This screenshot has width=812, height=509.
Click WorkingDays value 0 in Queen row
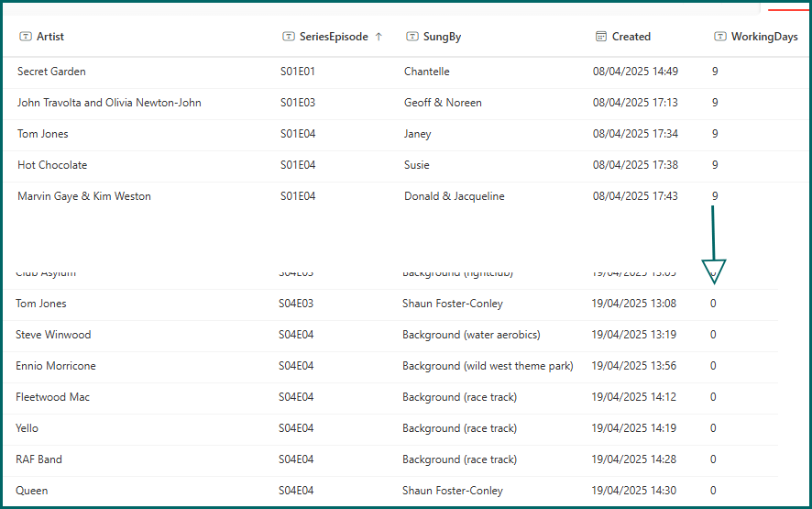point(713,491)
